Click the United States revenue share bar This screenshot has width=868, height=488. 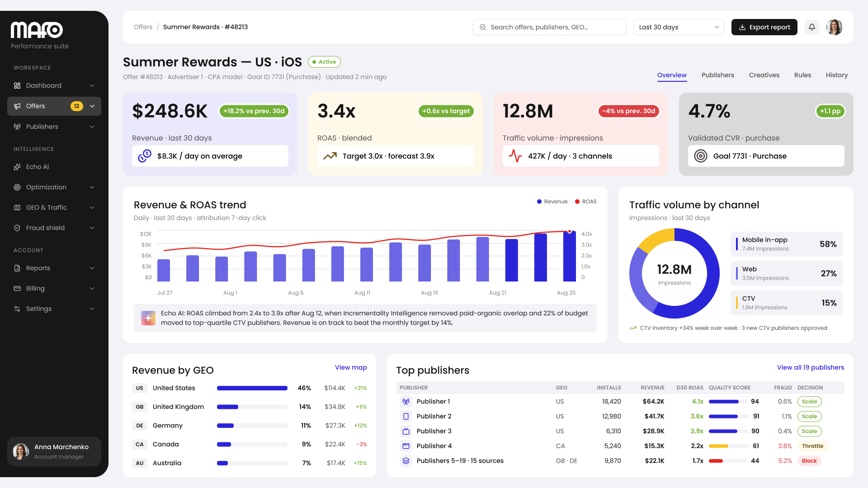tap(252, 388)
